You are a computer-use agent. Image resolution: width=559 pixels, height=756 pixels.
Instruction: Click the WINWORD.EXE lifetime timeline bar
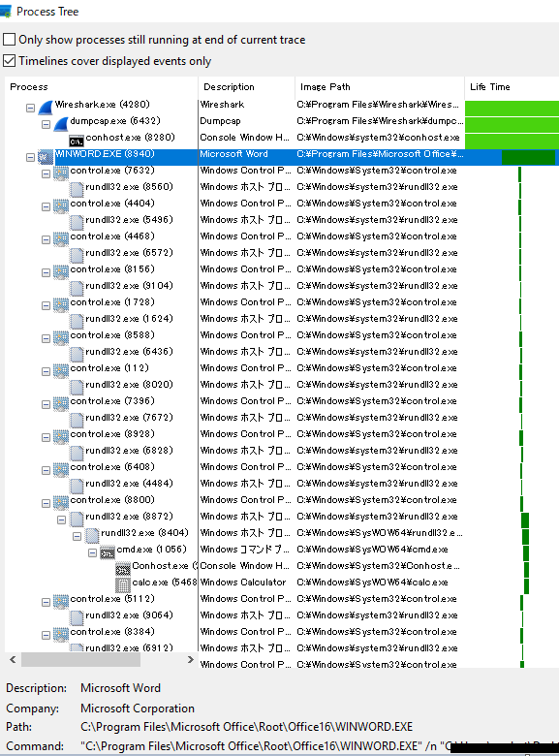[x=528, y=157]
